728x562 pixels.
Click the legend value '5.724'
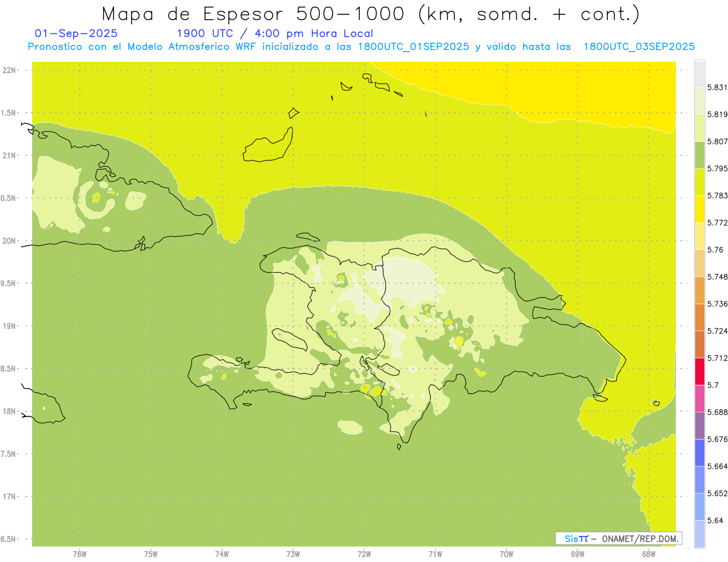718,331
